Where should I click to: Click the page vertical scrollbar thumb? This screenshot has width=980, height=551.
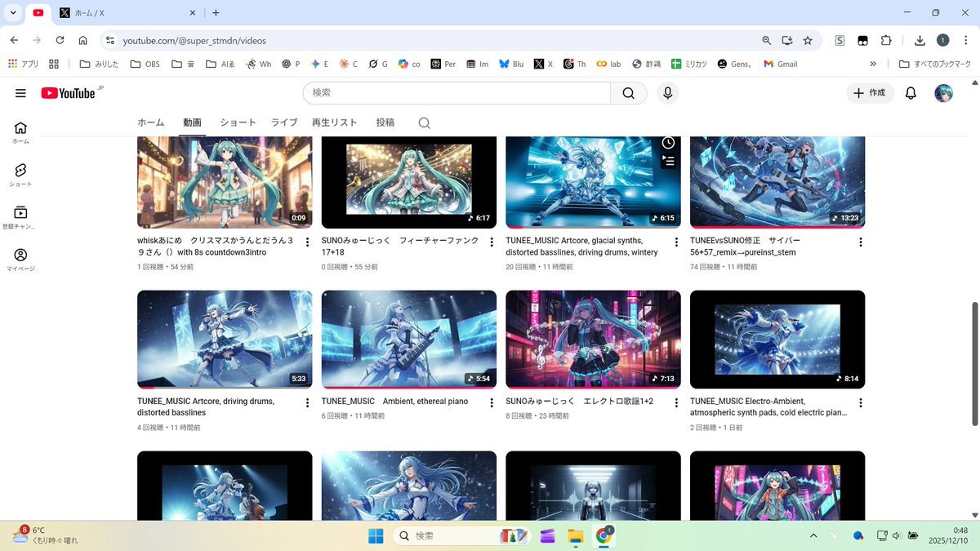click(x=973, y=363)
